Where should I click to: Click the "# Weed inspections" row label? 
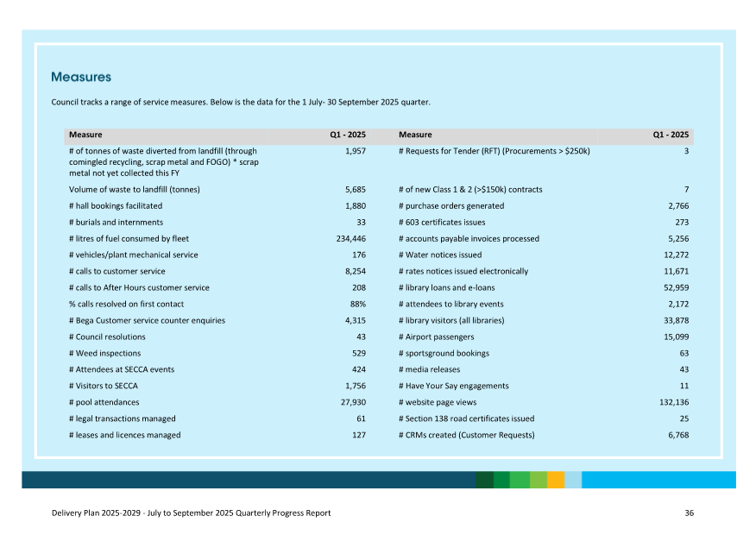click(x=104, y=353)
